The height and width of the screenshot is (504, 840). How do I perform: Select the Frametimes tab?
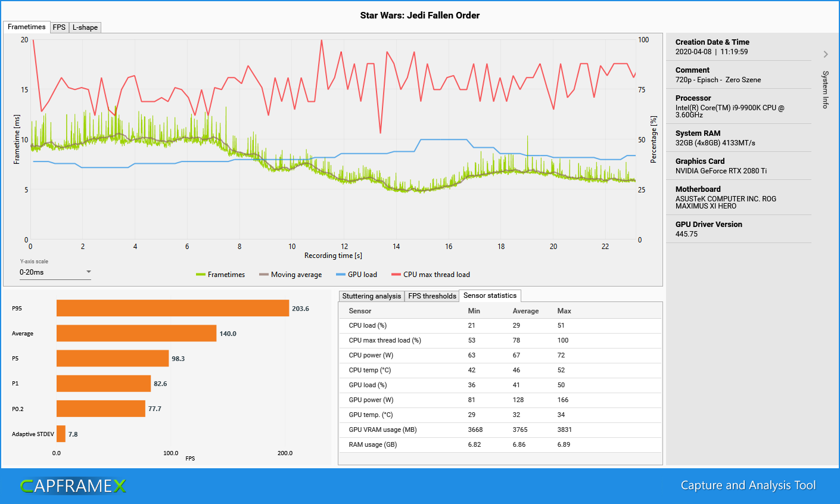[x=27, y=27]
